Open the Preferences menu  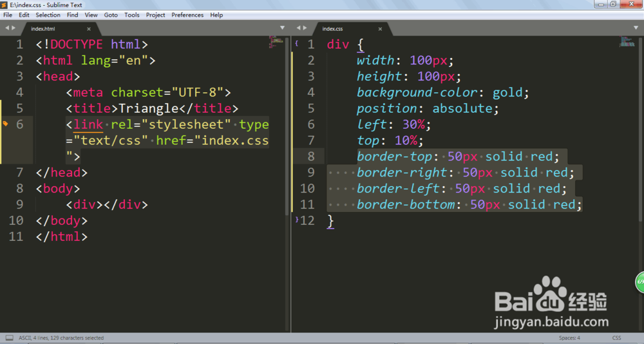pyautogui.click(x=187, y=15)
